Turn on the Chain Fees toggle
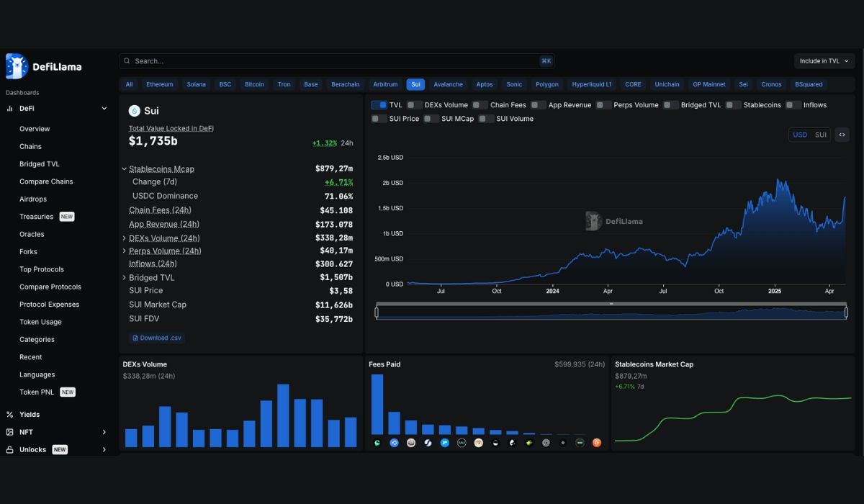 (x=480, y=105)
